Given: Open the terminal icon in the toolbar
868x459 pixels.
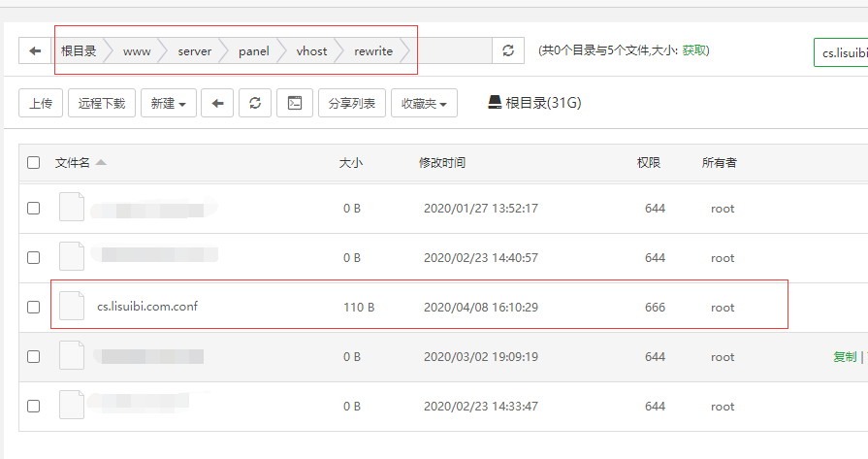Looking at the screenshot, I should [x=295, y=103].
